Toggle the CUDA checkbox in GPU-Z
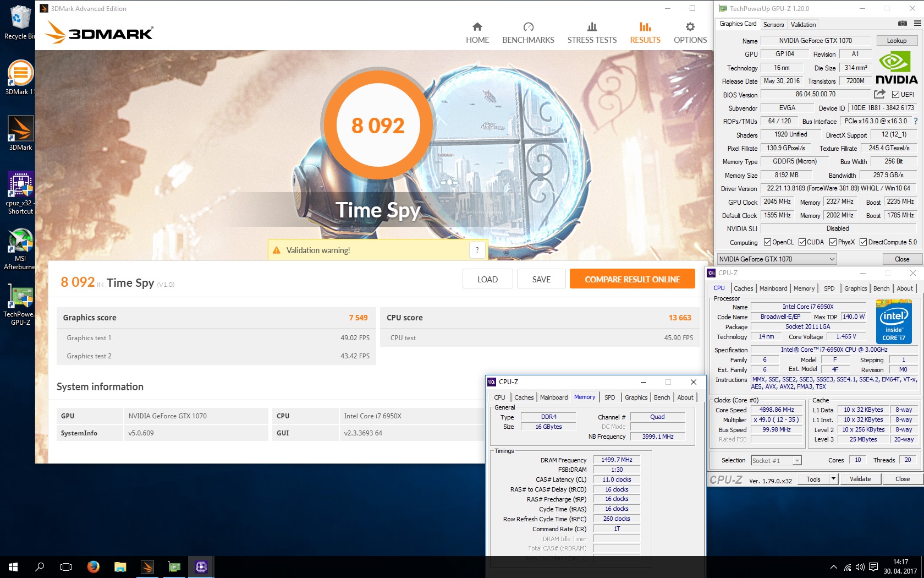The image size is (924, 578). (802, 242)
